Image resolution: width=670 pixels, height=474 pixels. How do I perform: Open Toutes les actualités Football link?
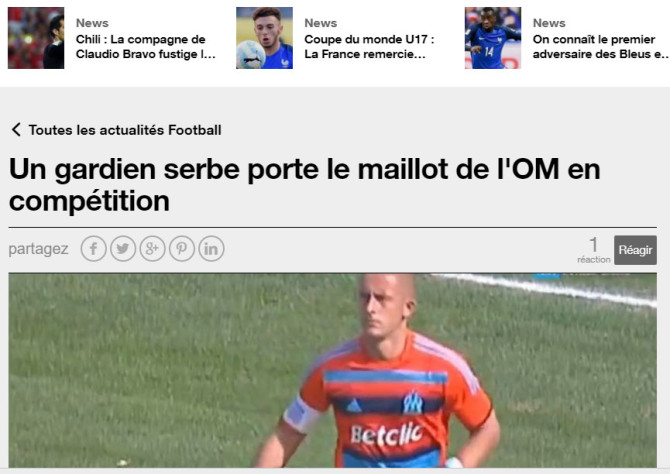click(125, 130)
